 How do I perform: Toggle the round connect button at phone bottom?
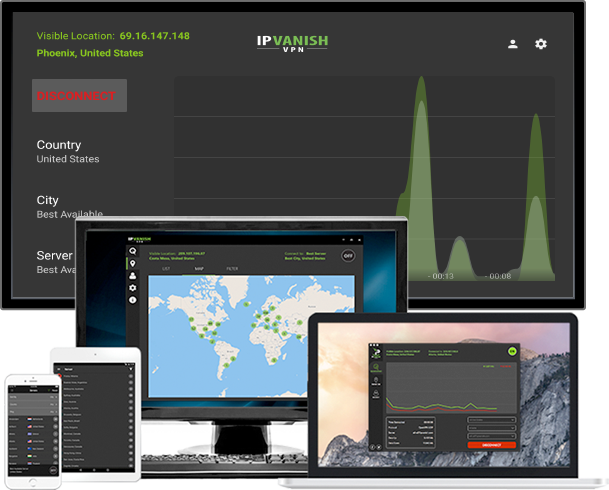(x=54, y=470)
